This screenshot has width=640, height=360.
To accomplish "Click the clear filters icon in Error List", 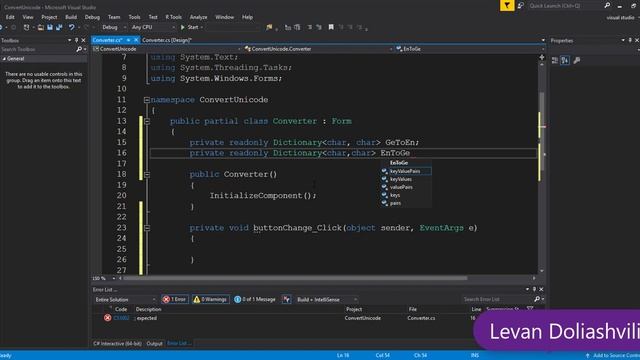I will 287,300.
